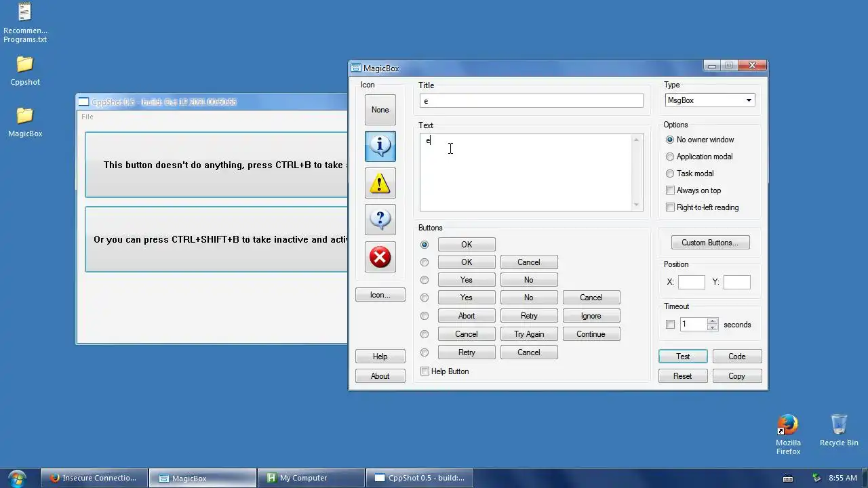Select Task modal option
Image resolution: width=868 pixels, height=488 pixels.
690,174
